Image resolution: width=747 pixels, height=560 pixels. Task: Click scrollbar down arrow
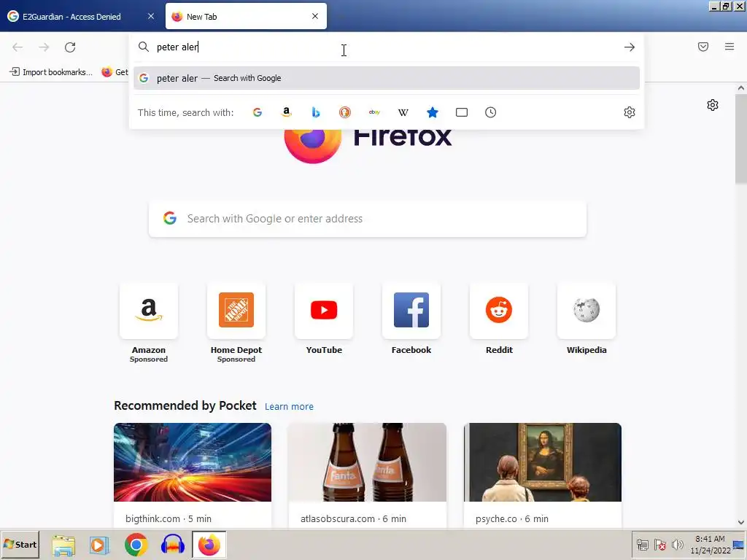pos(741,522)
